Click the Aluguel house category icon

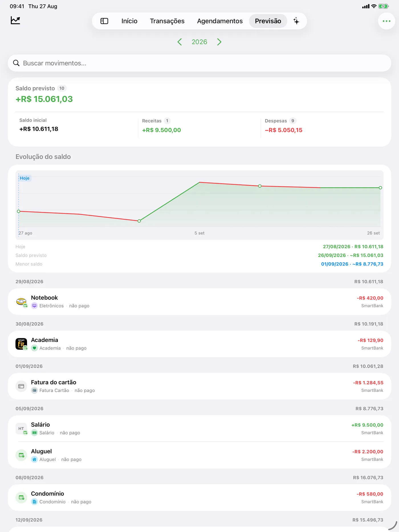[x=34, y=459]
